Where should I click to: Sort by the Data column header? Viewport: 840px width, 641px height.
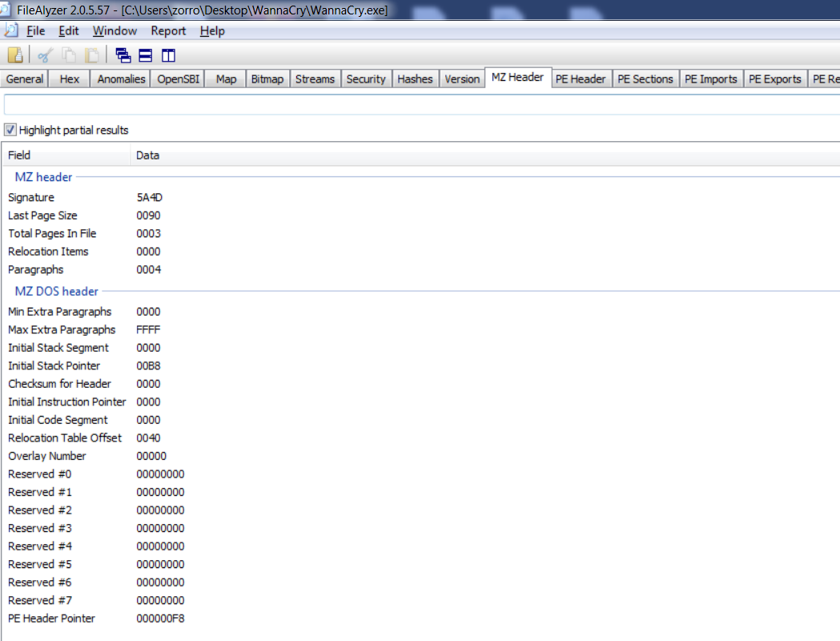pos(484,155)
